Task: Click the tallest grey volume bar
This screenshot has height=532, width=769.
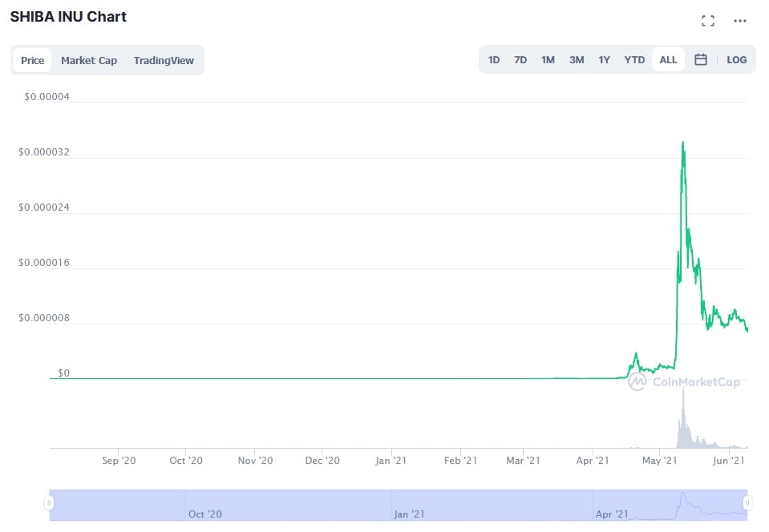Action: (x=682, y=417)
